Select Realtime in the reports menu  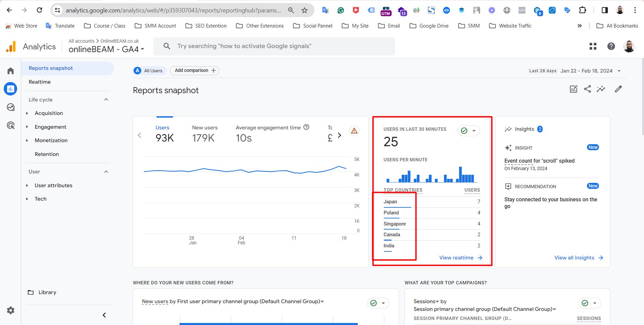point(40,82)
